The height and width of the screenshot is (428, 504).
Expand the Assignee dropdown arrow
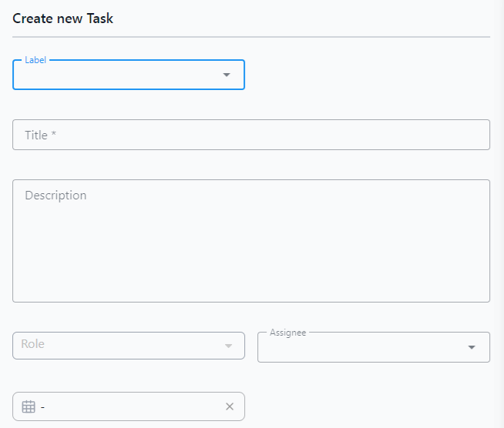[472, 347]
